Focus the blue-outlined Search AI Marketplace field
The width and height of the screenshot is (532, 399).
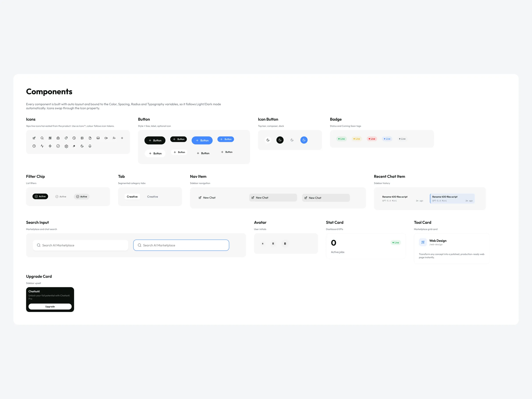(181, 245)
